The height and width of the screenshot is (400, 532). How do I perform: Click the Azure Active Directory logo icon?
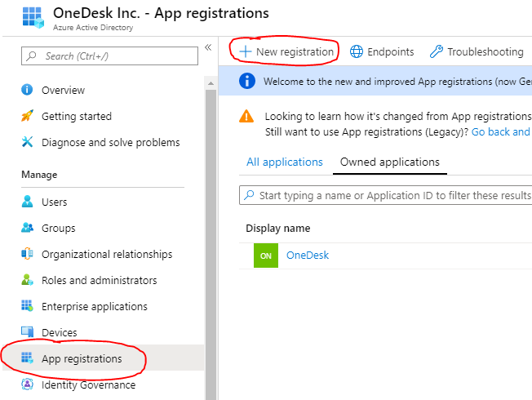pyautogui.click(x=33, y=17)
